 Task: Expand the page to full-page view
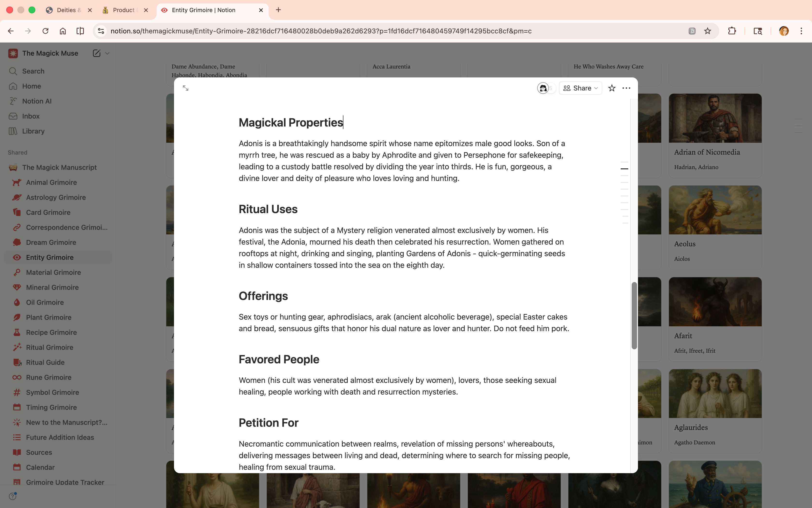[186, 88]
